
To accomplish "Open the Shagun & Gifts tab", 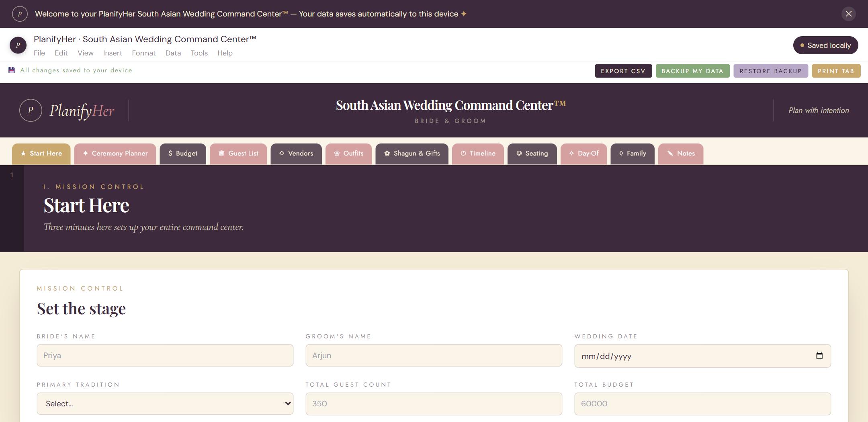I will [412, 154].
